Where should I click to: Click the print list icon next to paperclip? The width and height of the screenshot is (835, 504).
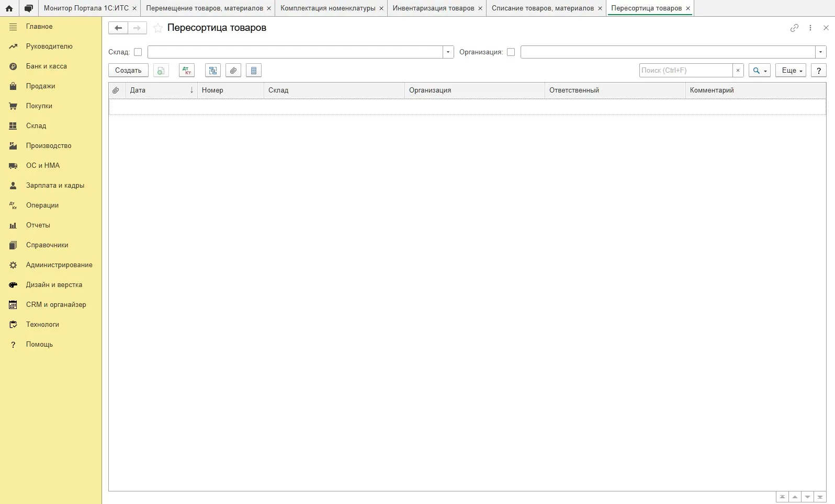(254, 71)
